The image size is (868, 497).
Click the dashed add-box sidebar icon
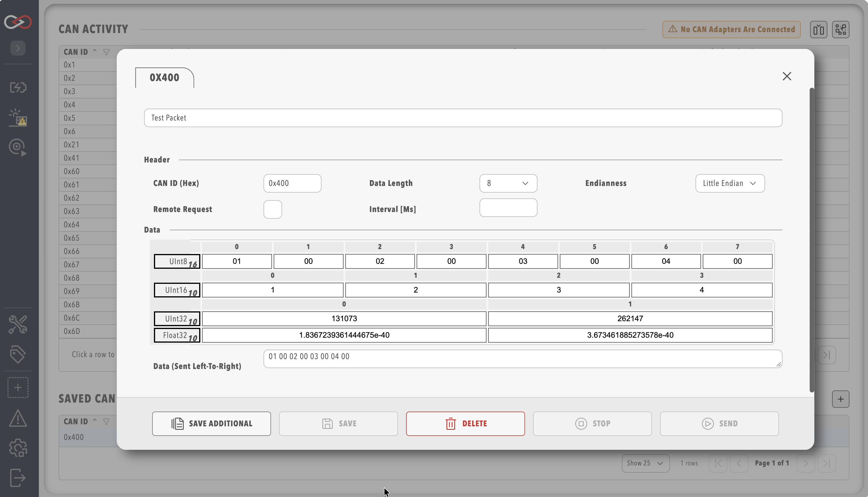pyautogui.click(x=18, y=388)
